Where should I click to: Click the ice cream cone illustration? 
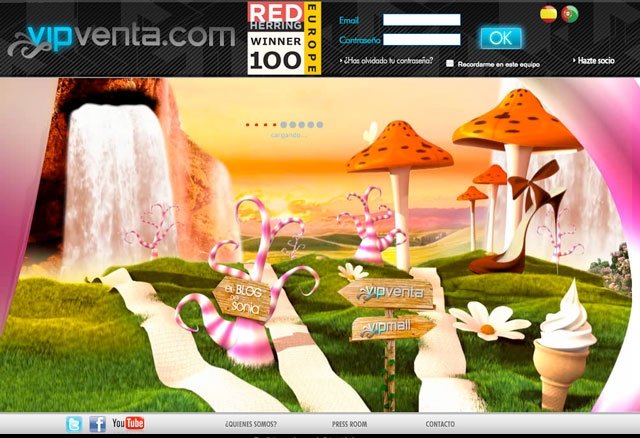tap(565, 345)
